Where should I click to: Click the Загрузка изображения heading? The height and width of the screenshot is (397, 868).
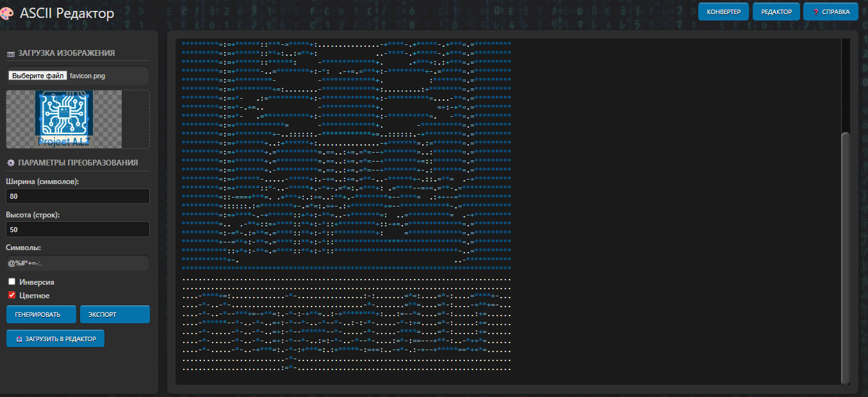pyautogui.click(x=67, y=53)
